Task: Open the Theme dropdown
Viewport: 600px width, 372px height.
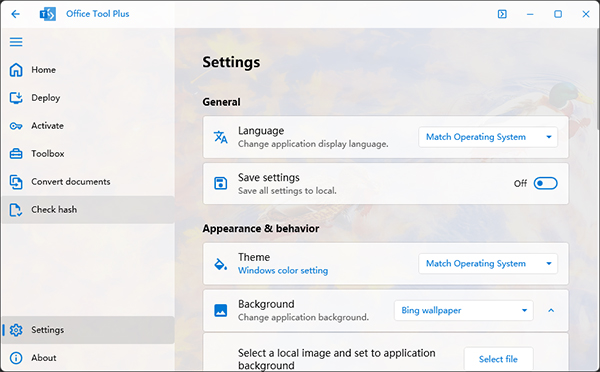Action: click(488, 263)
